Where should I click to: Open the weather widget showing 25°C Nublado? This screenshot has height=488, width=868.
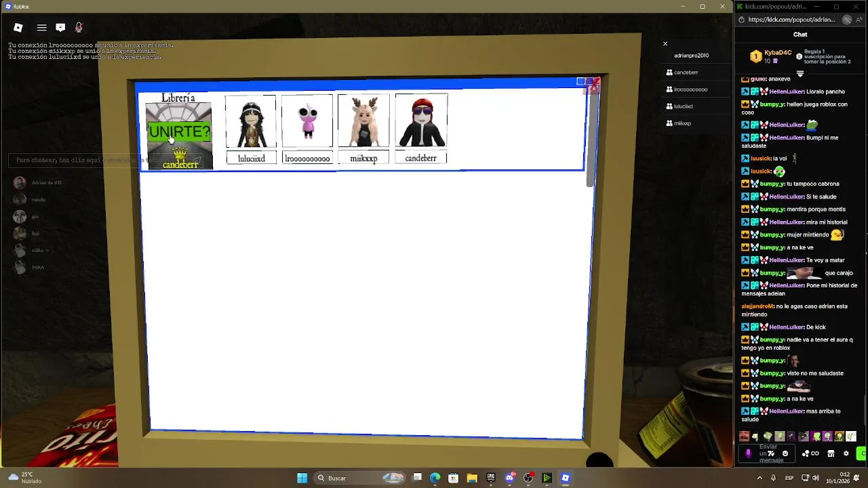coord(25,478)
